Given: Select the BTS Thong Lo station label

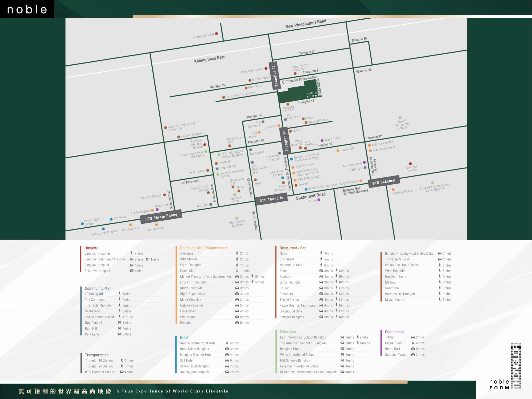Looking at the screenshot, I should pos(271,199).
